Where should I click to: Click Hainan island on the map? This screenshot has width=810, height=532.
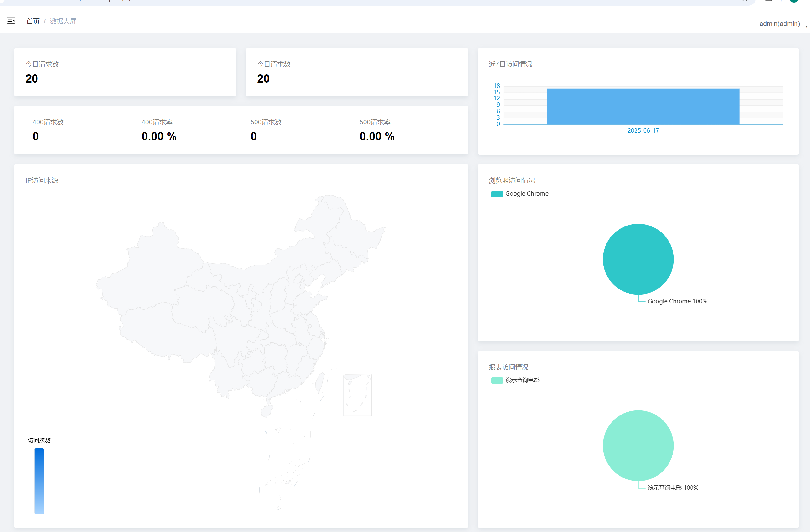click(267, 411)
